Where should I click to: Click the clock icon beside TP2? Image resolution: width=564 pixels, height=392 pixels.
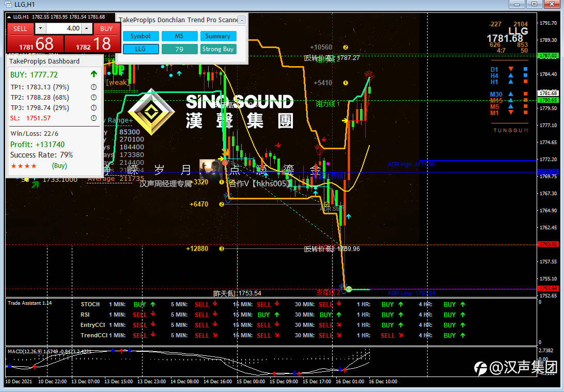click(93, 98)
